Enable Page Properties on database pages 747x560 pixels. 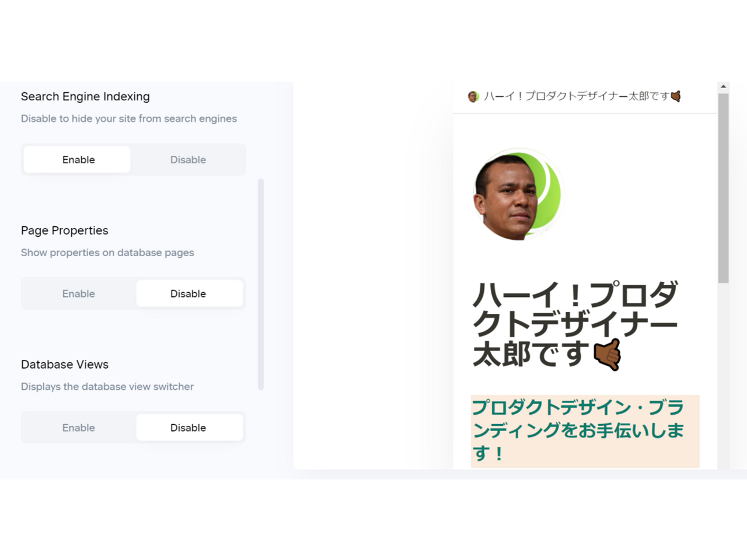78,294
